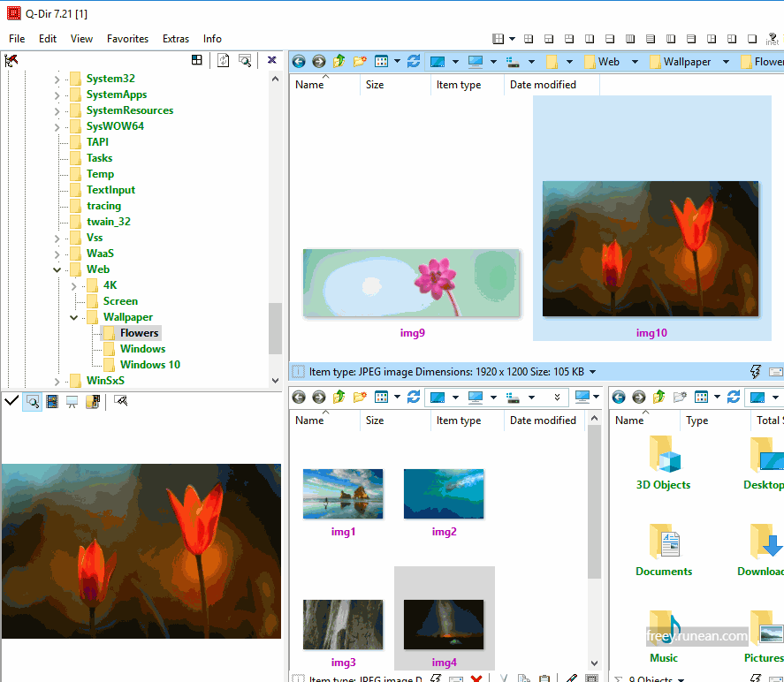The height and width of the screenshot is (682, 784).
Task: Open the View menu
Action: click(81, 39)
